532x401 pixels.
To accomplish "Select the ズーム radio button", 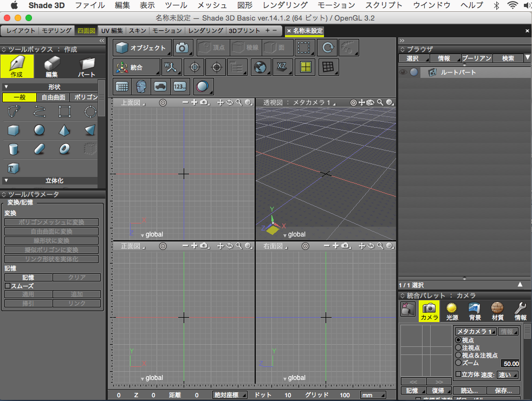I will [458, 363].
